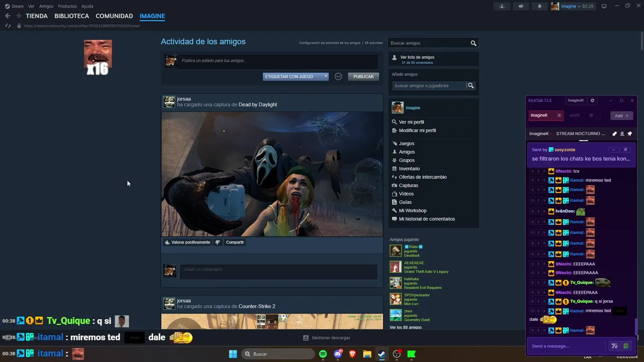Open the Kick app from the taskbar

pos(412,354)
